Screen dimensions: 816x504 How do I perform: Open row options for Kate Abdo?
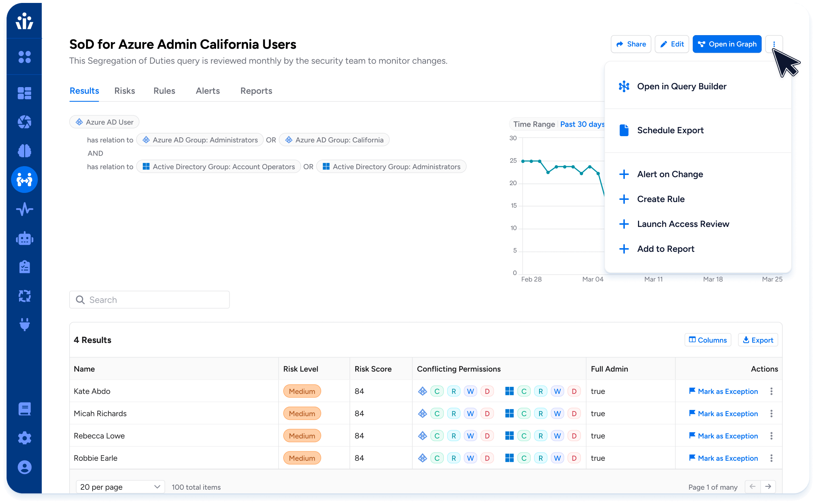771,391
